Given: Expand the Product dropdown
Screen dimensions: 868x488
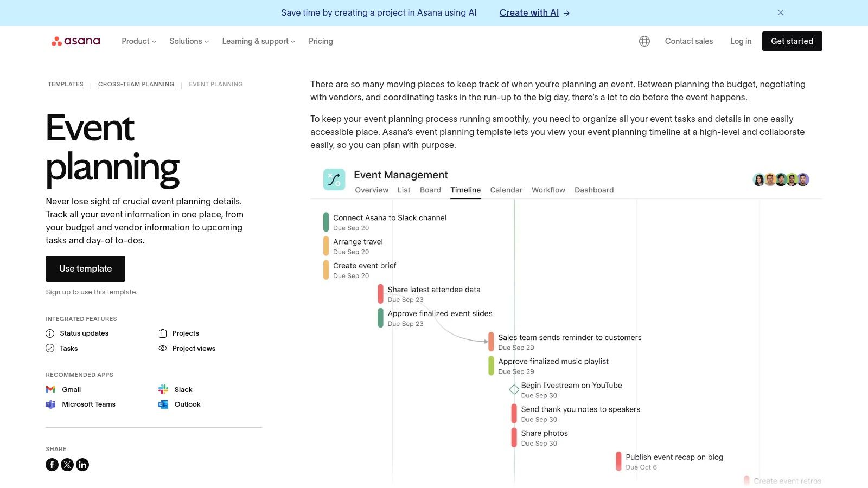Looking at the screenshot, I should pos(138,41).
